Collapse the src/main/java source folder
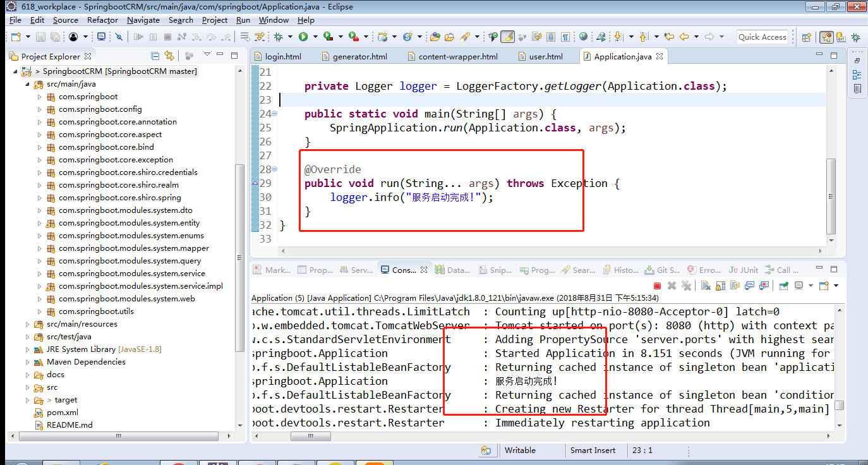 (x=27, y=84)
